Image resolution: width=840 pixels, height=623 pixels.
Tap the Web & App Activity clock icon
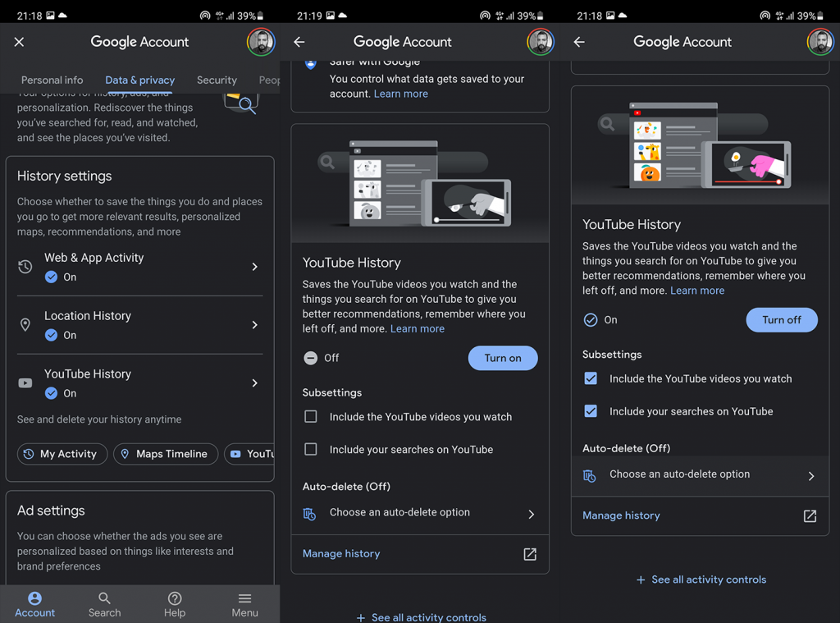25,267
